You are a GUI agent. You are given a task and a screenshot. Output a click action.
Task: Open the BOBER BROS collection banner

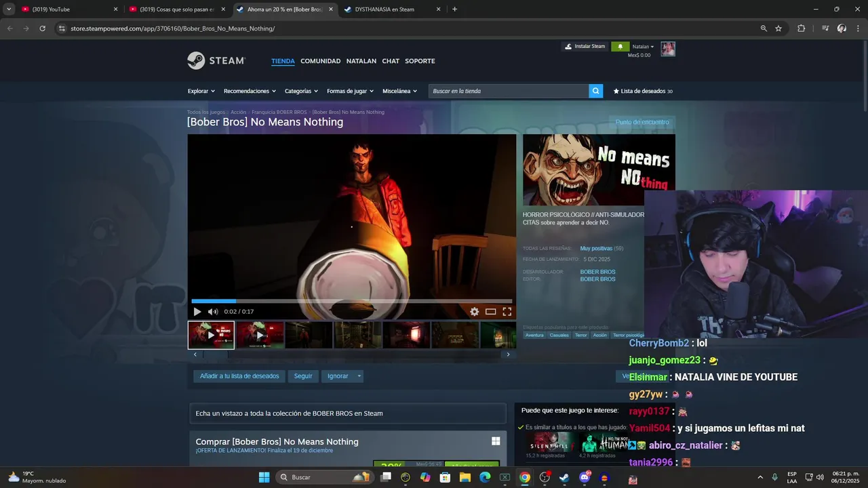(x=348, y=413)
